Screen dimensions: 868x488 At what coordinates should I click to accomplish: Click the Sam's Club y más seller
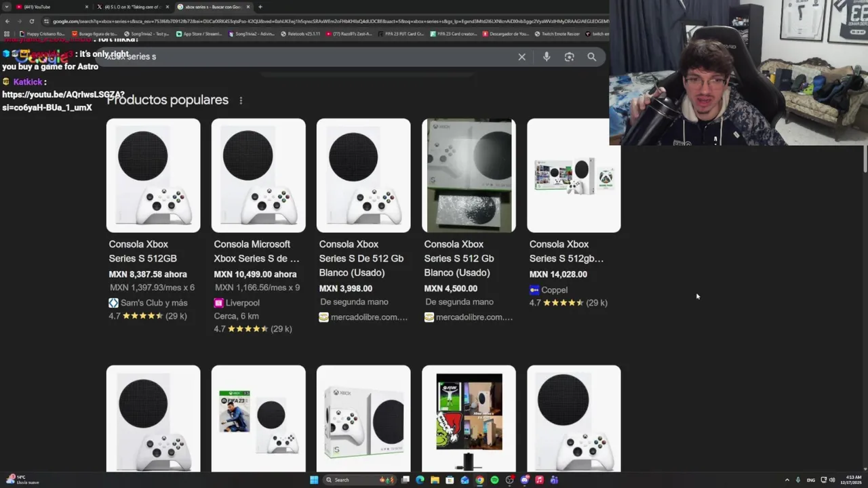point(148,303)
